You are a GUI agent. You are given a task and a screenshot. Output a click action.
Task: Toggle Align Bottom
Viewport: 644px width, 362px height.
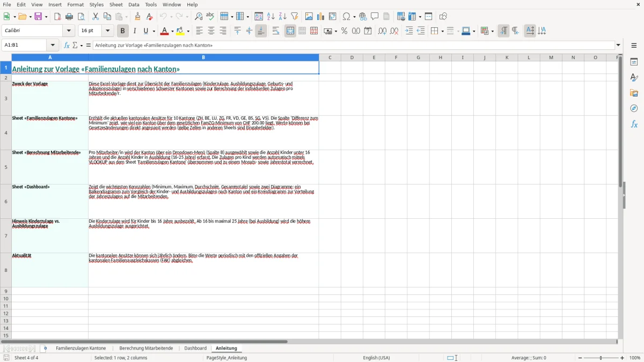click(x=261, y=31)
